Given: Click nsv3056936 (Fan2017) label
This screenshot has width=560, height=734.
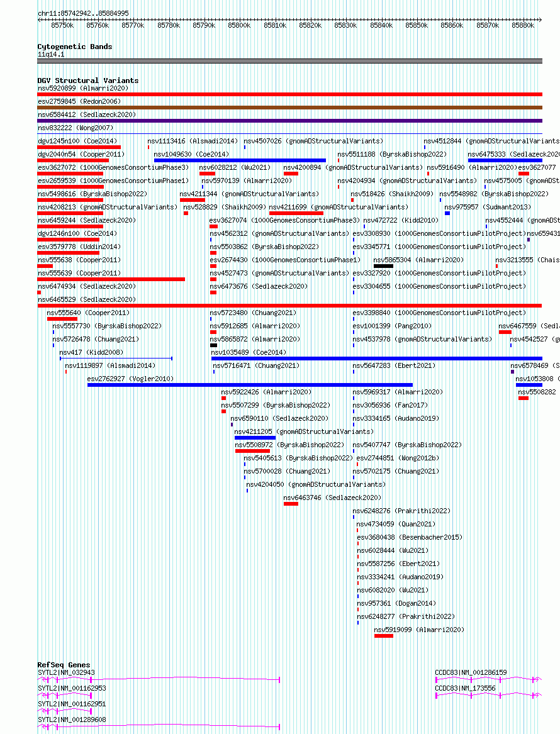Looking at the screenshot, I should click(390, 405).
